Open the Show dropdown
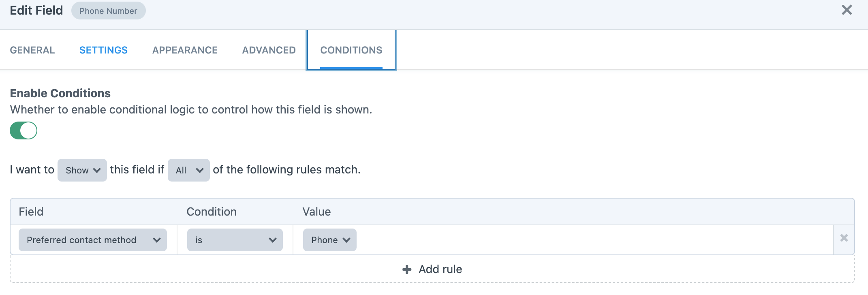Viewport: 868px width, 295px height. click(82, 170)
